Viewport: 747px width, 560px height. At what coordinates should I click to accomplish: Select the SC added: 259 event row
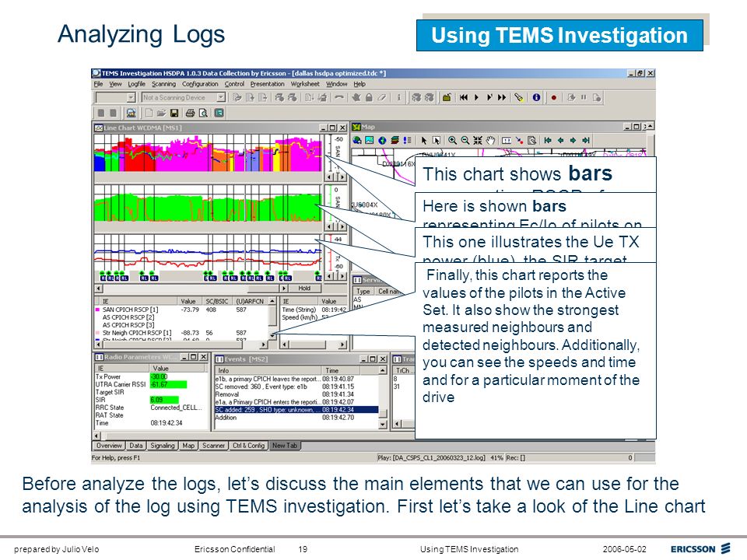point(296,410)
